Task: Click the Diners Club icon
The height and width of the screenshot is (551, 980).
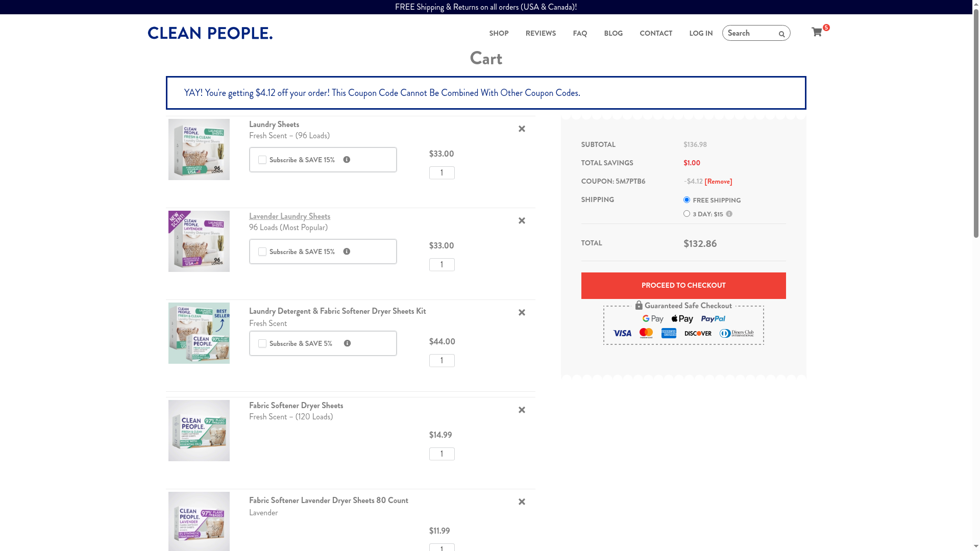Action: [x=737, y=333]
